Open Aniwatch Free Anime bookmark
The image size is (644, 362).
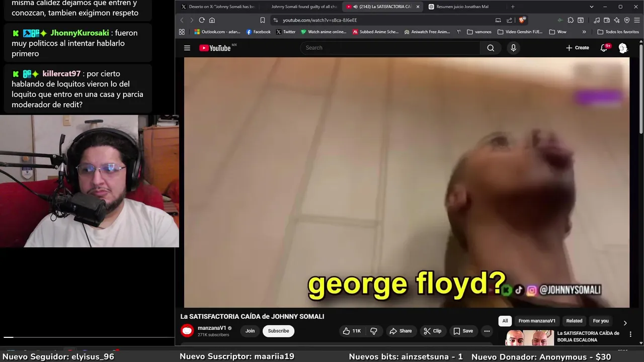click(x=427, y=32)
